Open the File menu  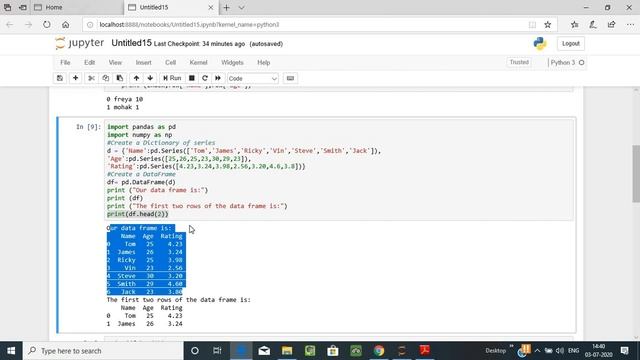tap(65, 62)
